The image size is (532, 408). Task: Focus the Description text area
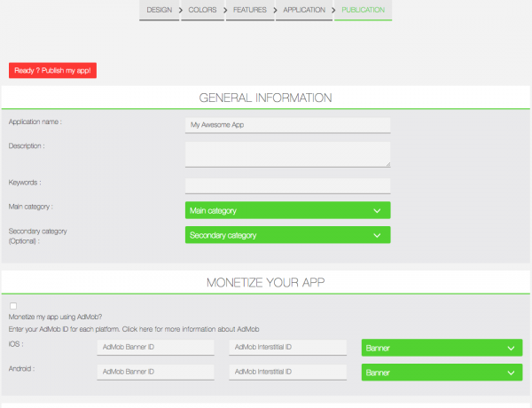pos(287,153)
